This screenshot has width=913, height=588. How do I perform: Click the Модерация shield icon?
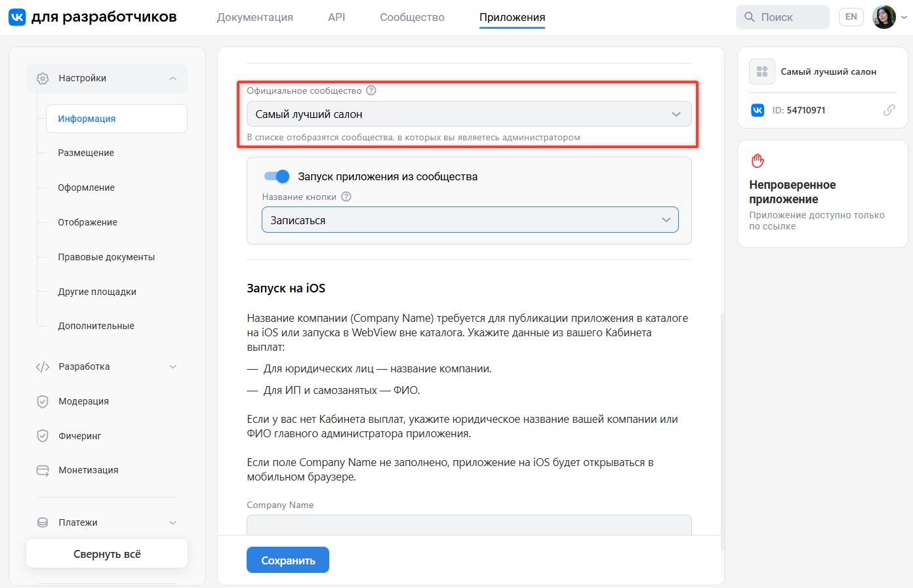[x=43, y=401]
